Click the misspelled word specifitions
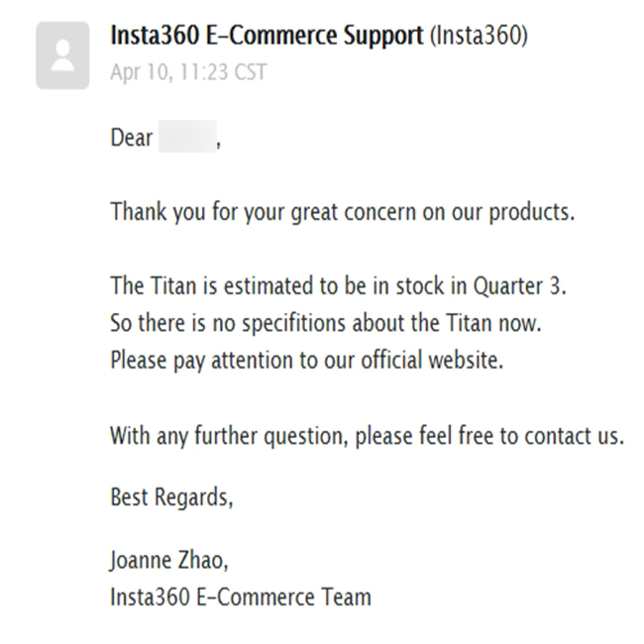644x644 pixels. point(293,323)
